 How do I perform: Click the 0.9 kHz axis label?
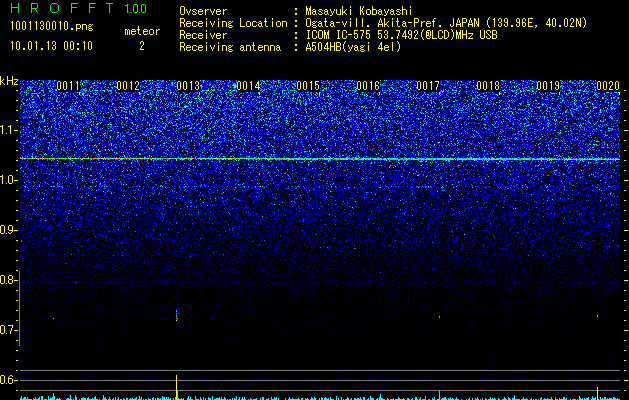8,230
